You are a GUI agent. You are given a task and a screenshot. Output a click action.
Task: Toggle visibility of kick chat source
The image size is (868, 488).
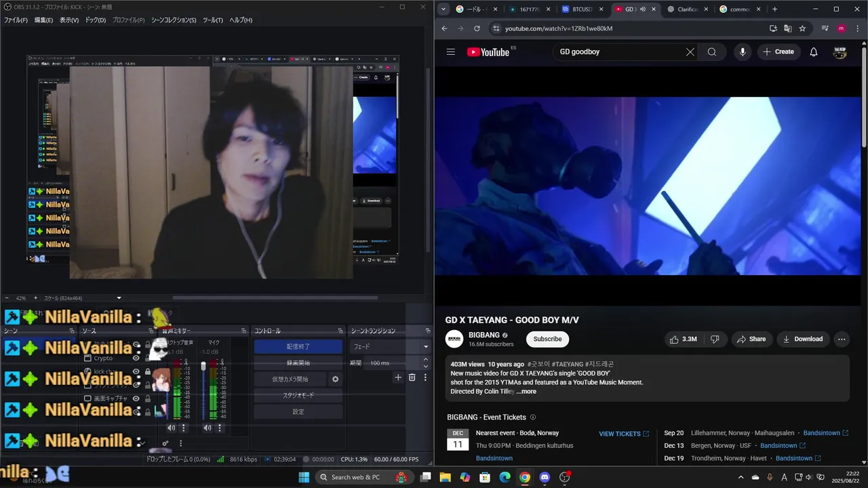(136, 371)
